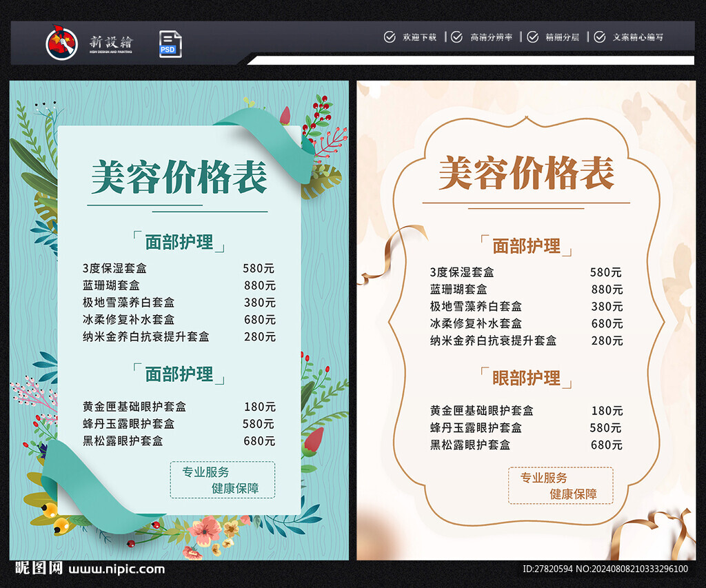
Task: Click the 180元 price in the orange poster
Action: [x=607, y=411]
